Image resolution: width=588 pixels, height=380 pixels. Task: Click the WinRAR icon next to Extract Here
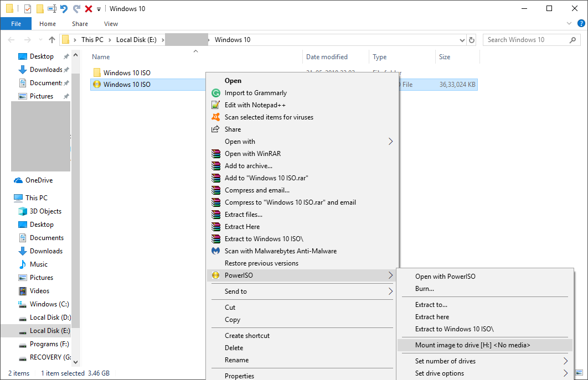(x=216, y=227)
